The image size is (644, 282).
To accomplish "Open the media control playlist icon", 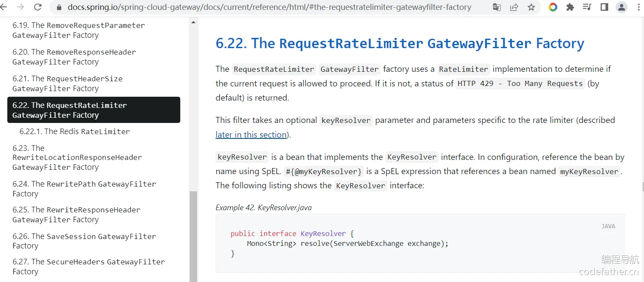I will pos(587,7).
